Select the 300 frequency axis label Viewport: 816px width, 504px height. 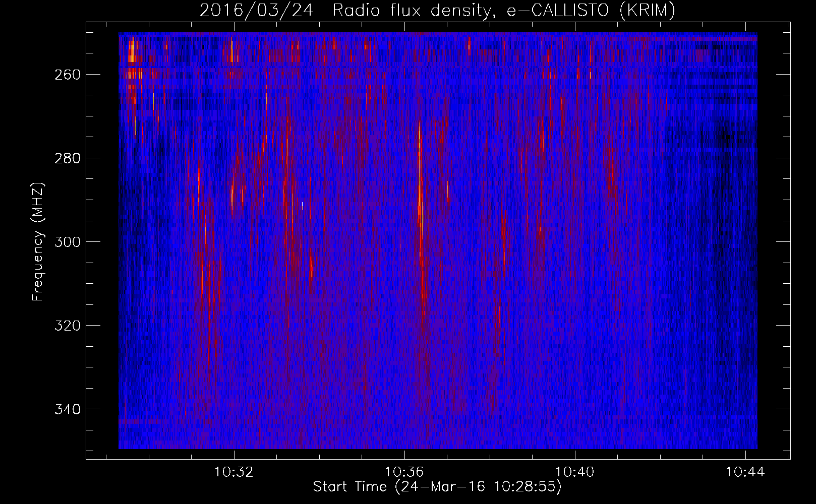(67, 242)
